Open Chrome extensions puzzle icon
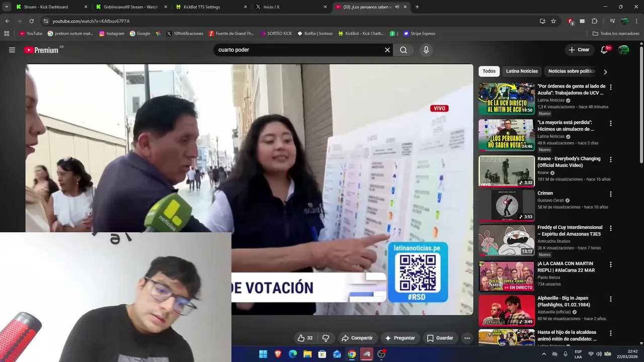Screen dimensions: 644x362 pos(594,21)
